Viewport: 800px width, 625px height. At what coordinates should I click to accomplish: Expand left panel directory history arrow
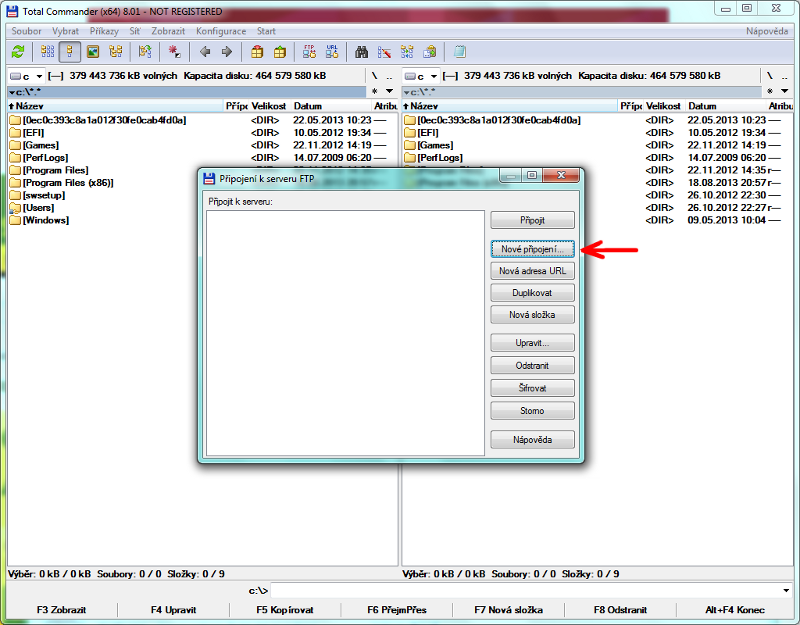tap(389, 92)
